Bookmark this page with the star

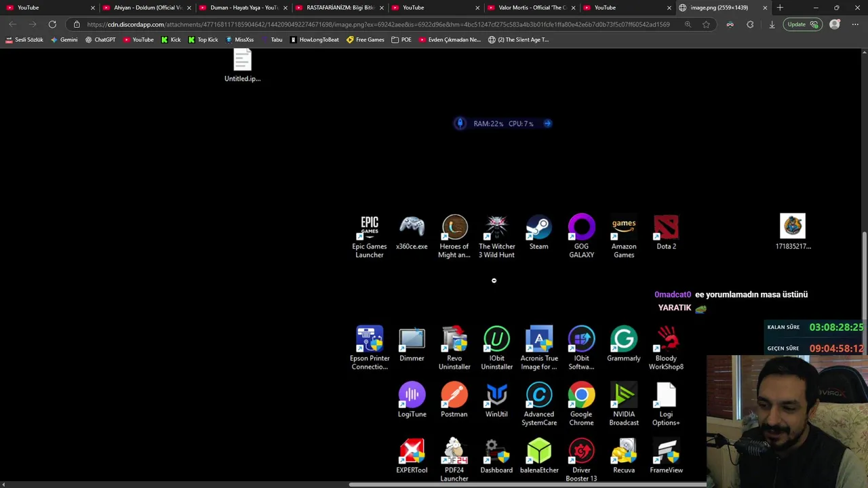click(706, 24)
